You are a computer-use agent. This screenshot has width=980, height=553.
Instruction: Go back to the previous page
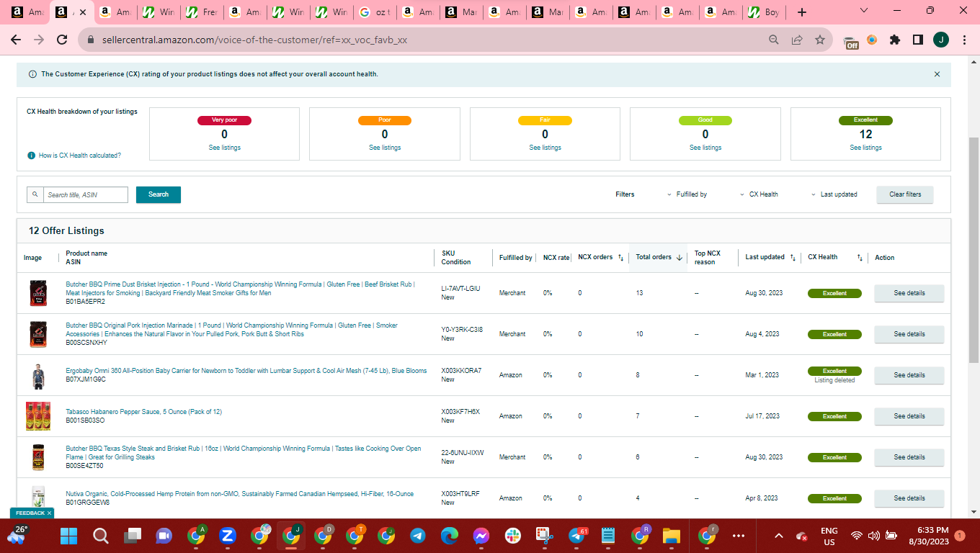(x=16, y=40)
